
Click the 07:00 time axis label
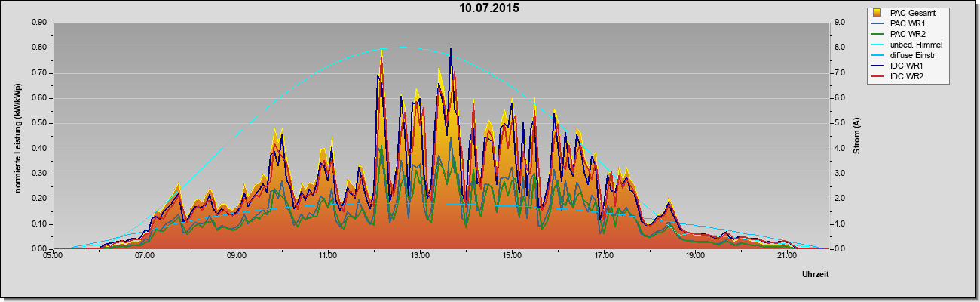[x=145, y=255]
